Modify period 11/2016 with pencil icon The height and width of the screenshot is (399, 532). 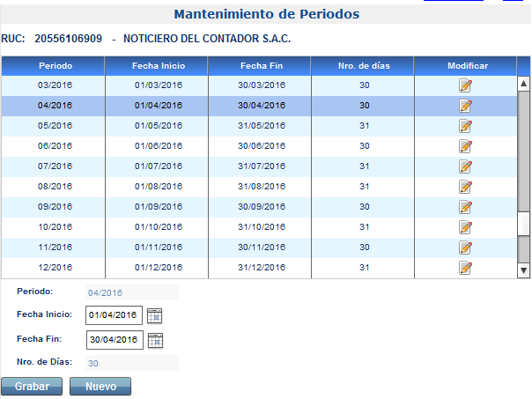click(465, 248)
